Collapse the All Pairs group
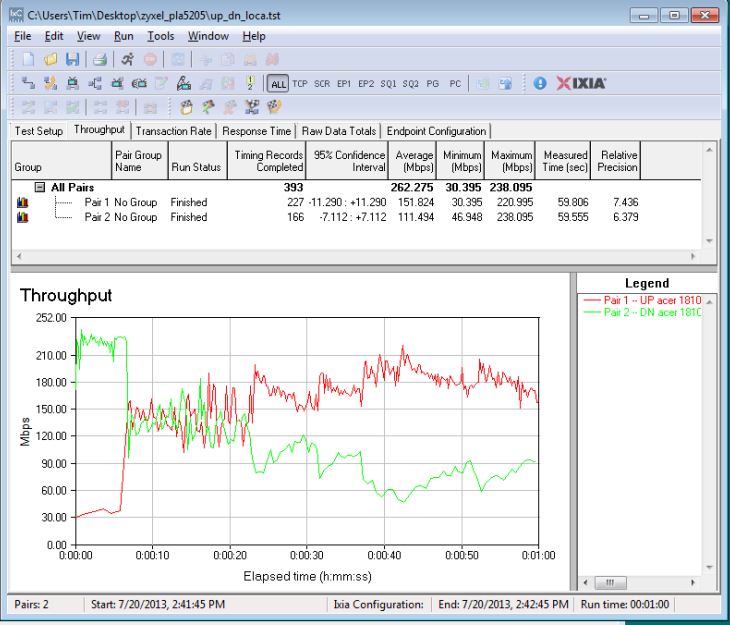 40,187
